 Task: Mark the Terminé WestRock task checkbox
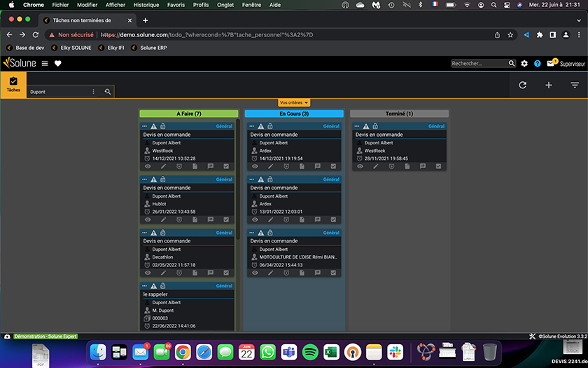(438, 166)
